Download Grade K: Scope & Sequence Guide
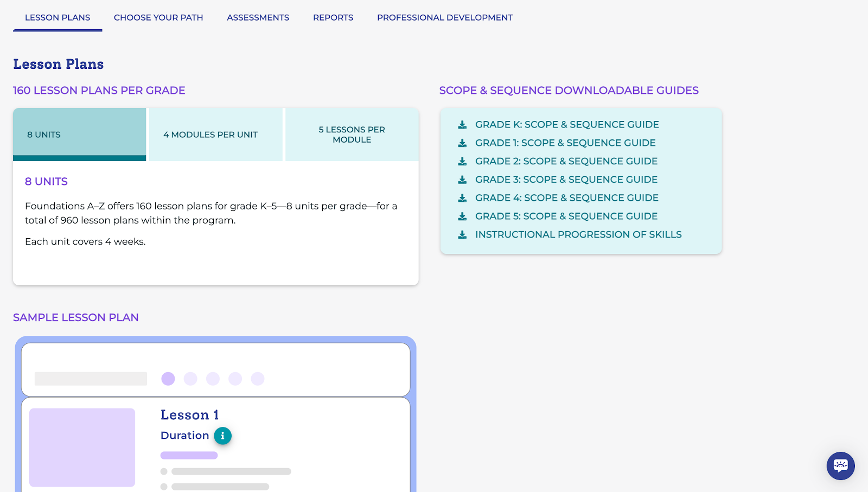Screen dimensions: 868x492 567,125
